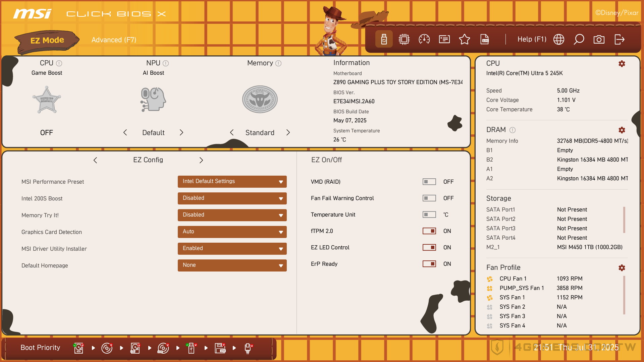Click M2_1 MSI M450 1TB entry

[554, 247]
